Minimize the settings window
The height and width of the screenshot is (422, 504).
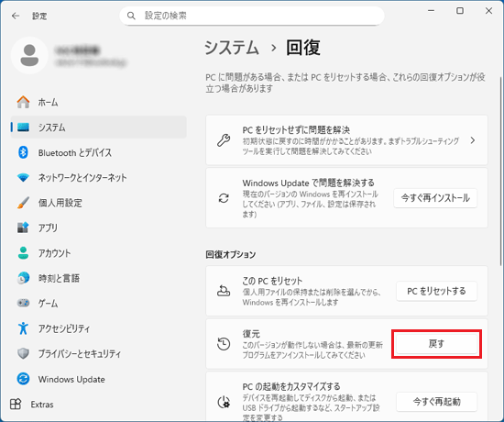[x=431, y=11]
